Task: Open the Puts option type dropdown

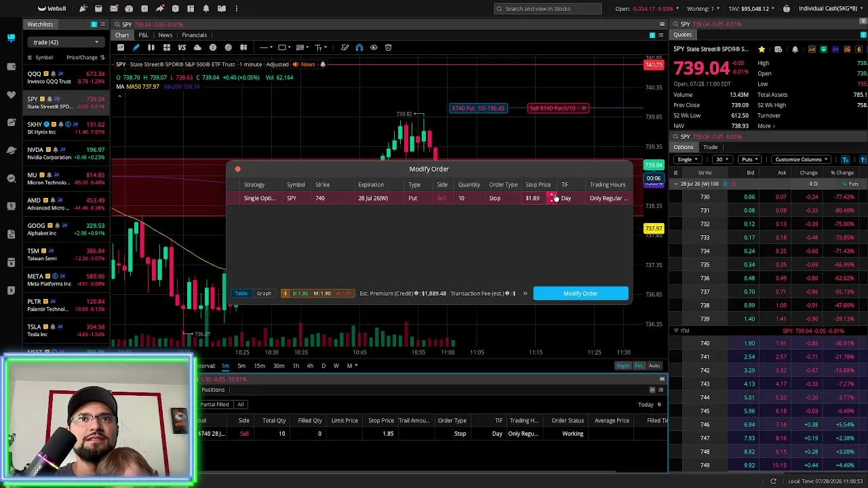Action: coord(751,160)
